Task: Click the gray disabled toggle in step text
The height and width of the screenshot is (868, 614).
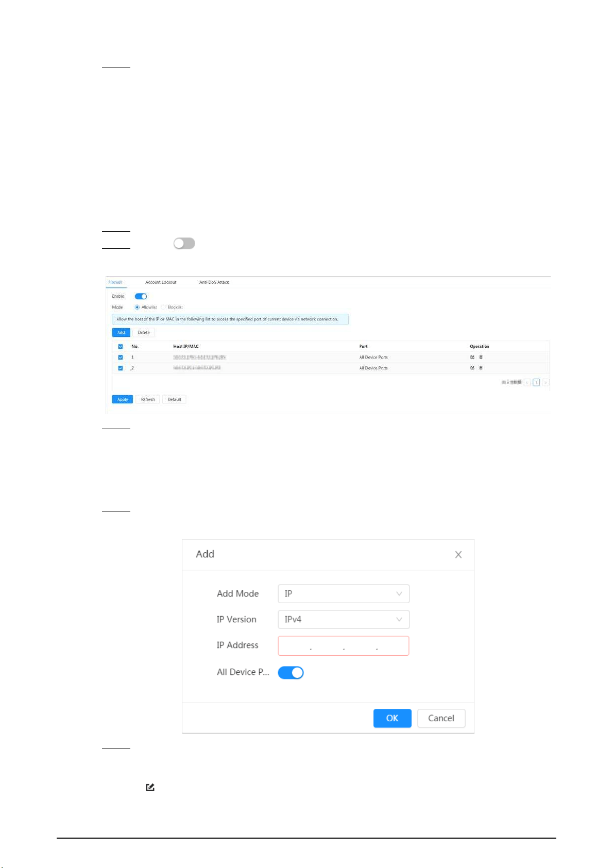Action: coord(184,243)
